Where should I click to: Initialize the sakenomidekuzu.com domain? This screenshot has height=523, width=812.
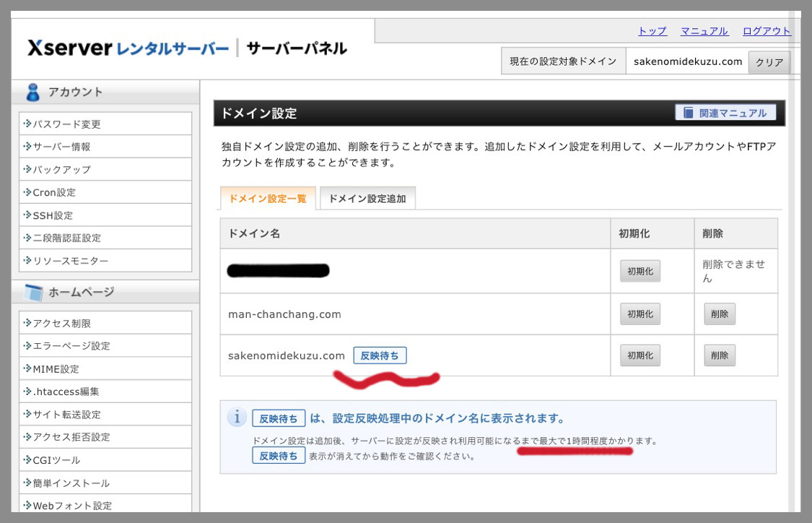coord(639,355)
